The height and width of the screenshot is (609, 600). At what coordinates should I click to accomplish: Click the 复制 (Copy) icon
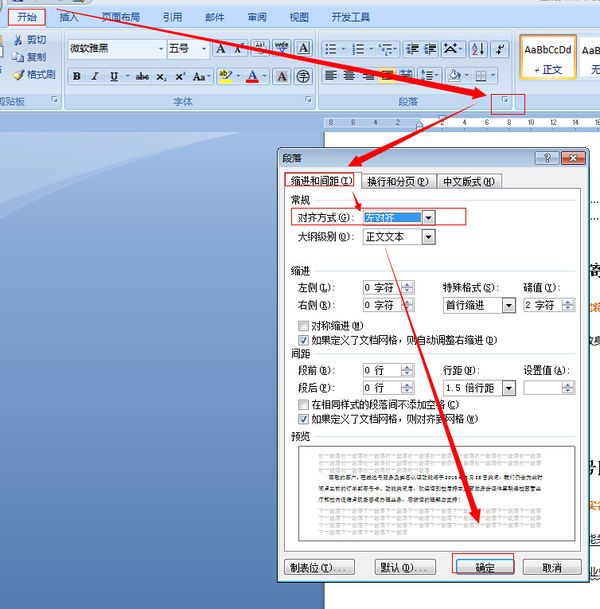click(x=18, y=57)
